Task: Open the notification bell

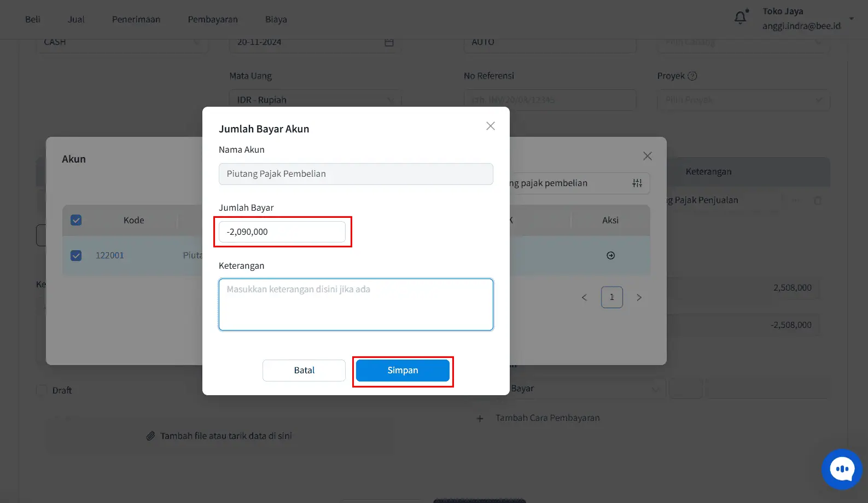Action: point(740,18)
